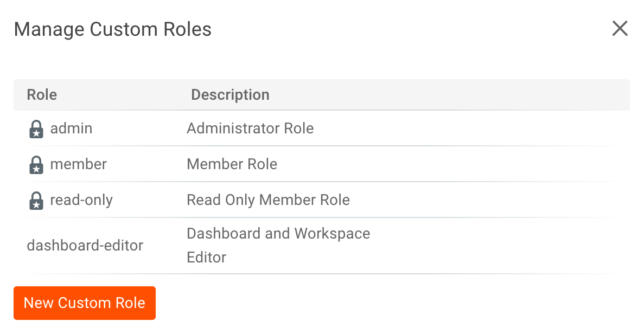Click the Member Role description

coord(232,164)
